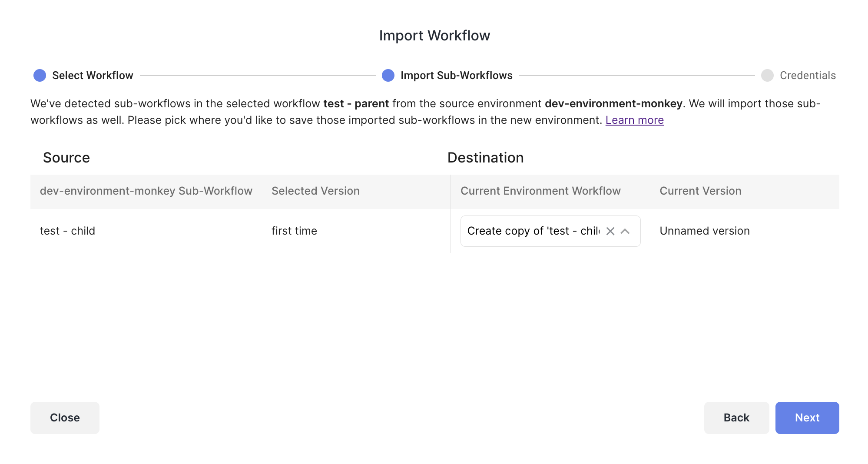Open the Learn more link
The height and width of the screenshot is (464, 868).
[x=634, y=120]
